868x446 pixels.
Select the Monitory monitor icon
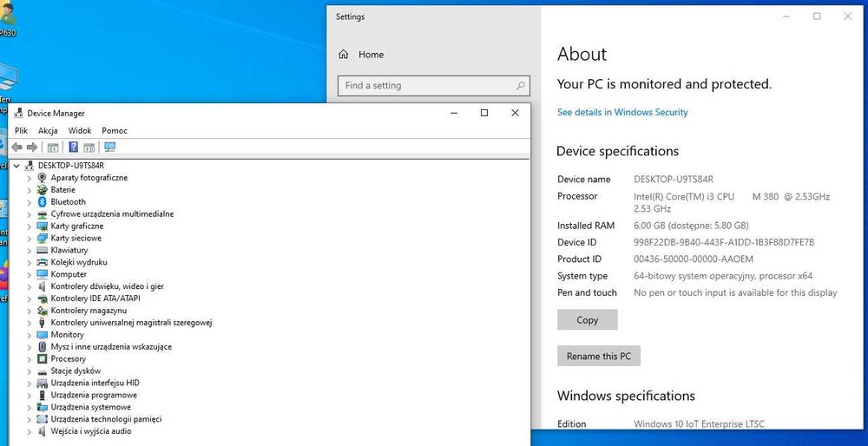[x=42, y=335]
